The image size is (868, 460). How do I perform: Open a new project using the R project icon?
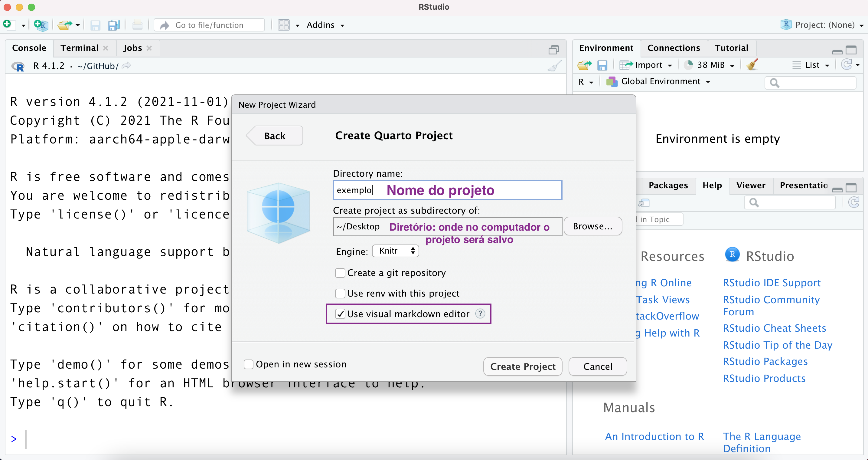tap(41, 25)
